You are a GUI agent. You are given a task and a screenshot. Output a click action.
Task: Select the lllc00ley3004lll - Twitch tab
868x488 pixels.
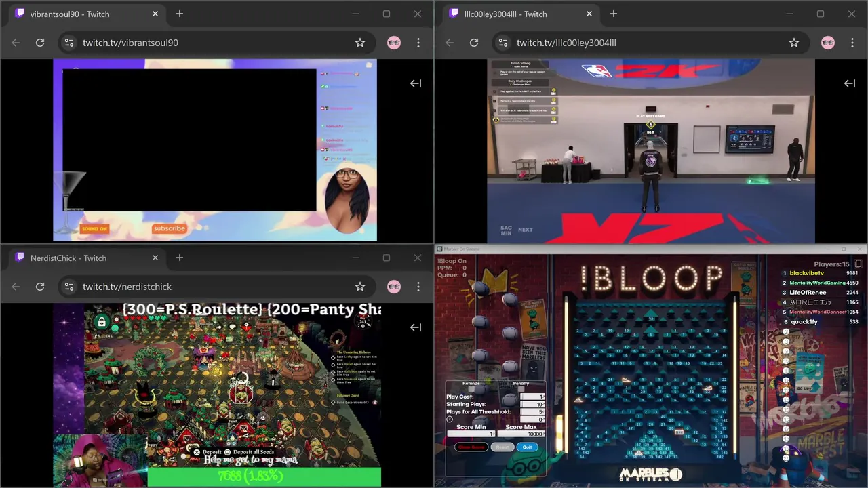[521, 14]
